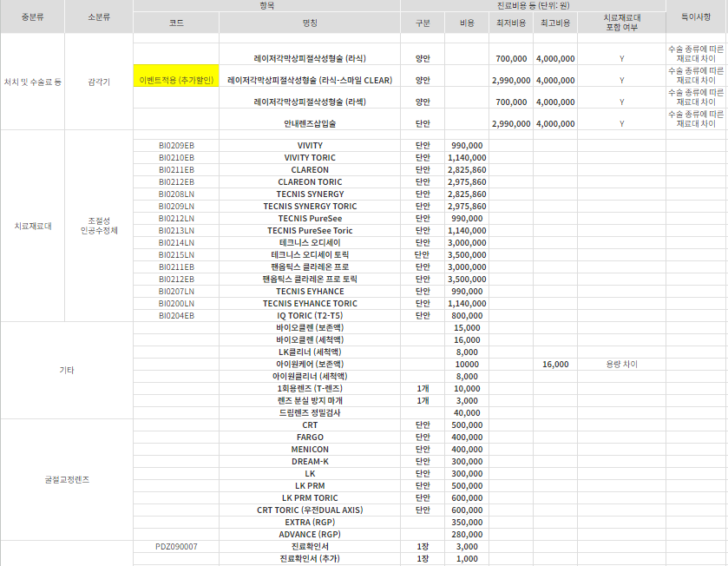Click the TECNIS PureSee name cell
The image size is (728, 566).
tap(310, 218)
